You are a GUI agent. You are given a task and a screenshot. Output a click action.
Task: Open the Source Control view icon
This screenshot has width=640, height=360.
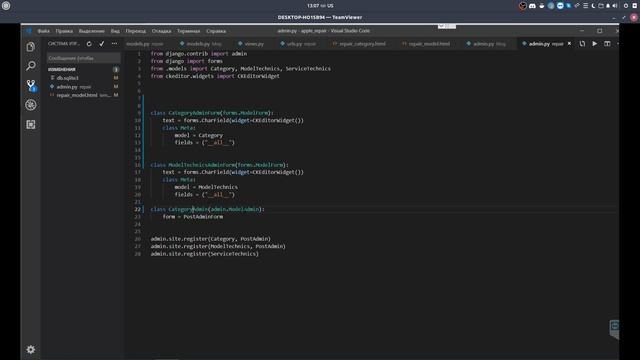[x=31, y=85]
